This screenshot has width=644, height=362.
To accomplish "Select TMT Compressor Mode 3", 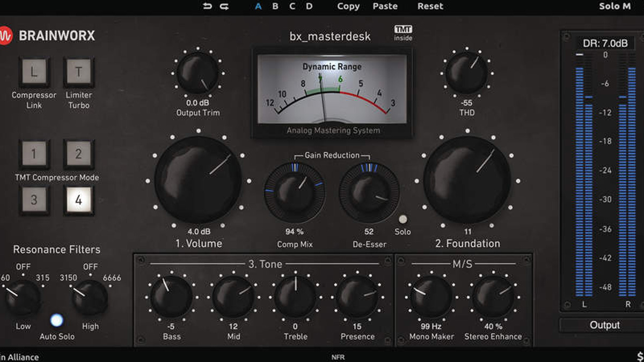I will pos(35,200).
